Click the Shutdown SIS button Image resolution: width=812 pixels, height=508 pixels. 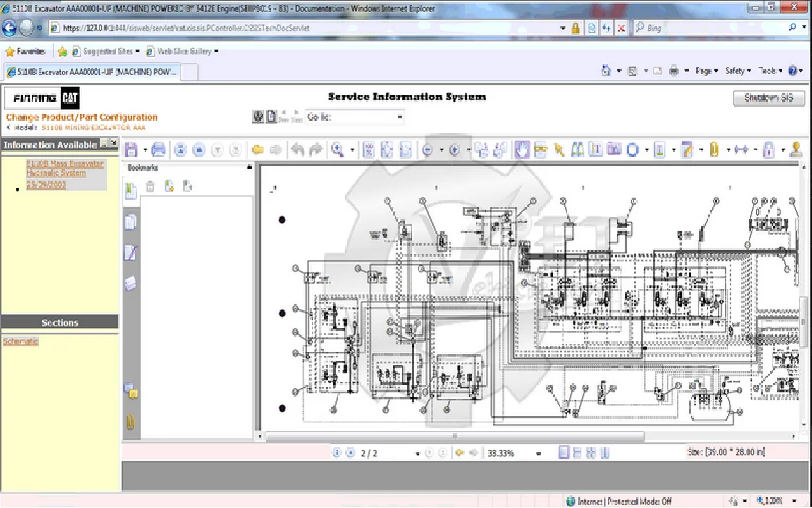point(768,98)
